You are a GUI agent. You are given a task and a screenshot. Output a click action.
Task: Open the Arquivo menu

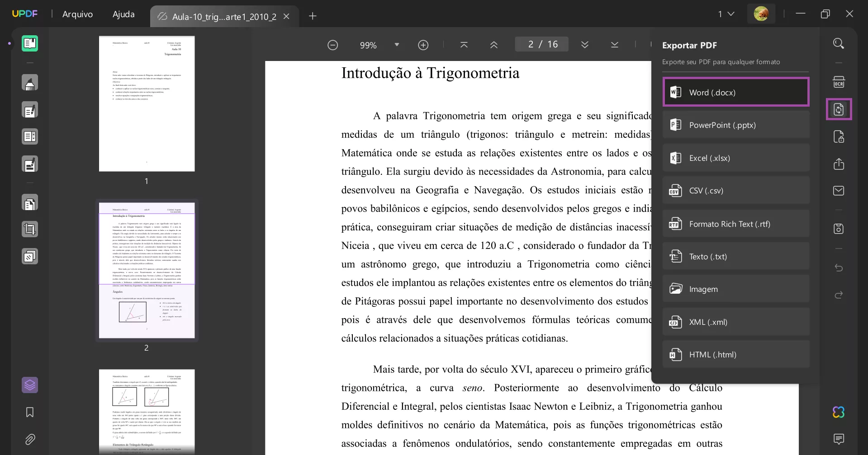(x=77, y=14)
